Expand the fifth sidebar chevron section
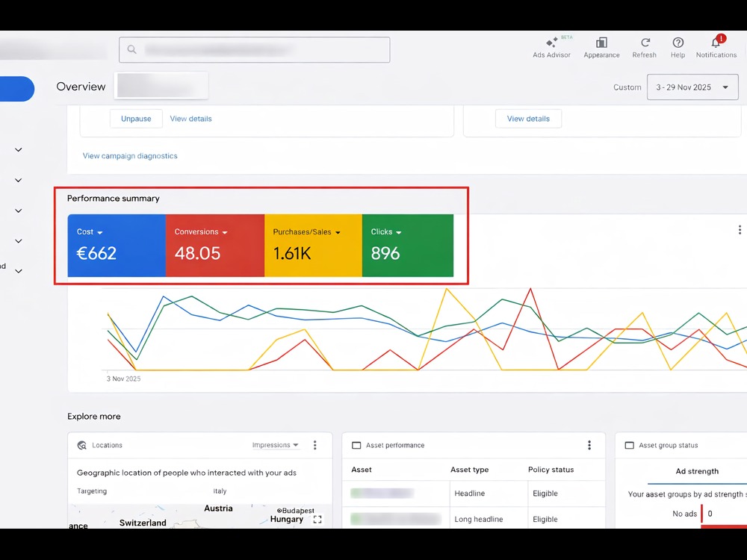The width and height of the screenshot is (747, 560). [x=19, y=271]
